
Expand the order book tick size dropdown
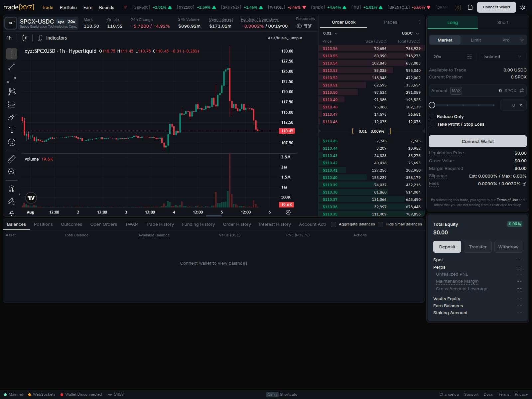click(x=331, y=33)
